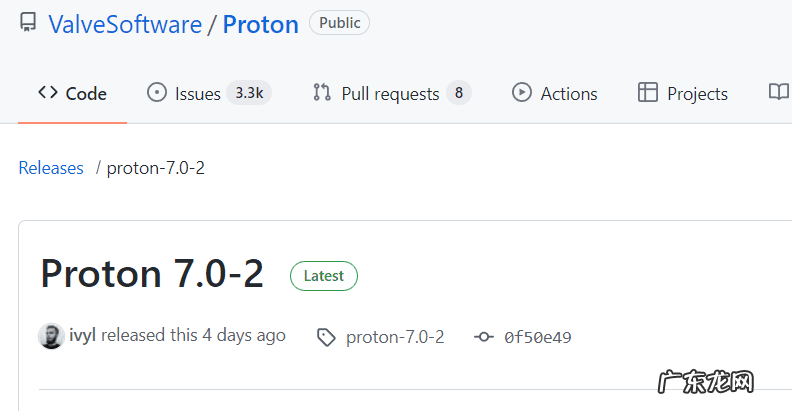Click the Issues circle-dot icon
This screenshot has height=411, width=792.
pyautogui.click(x=156, y=93)
